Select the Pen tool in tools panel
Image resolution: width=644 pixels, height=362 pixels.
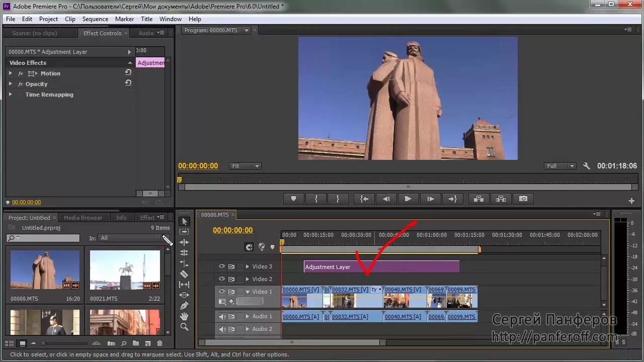[184, 306]
